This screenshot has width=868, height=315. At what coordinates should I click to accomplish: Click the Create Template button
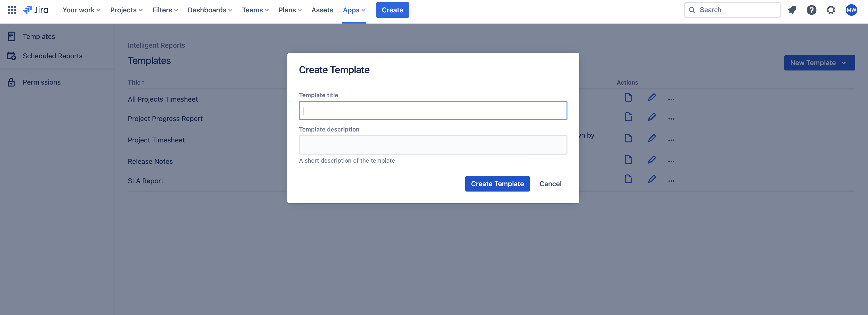click(x=497, y=184)
